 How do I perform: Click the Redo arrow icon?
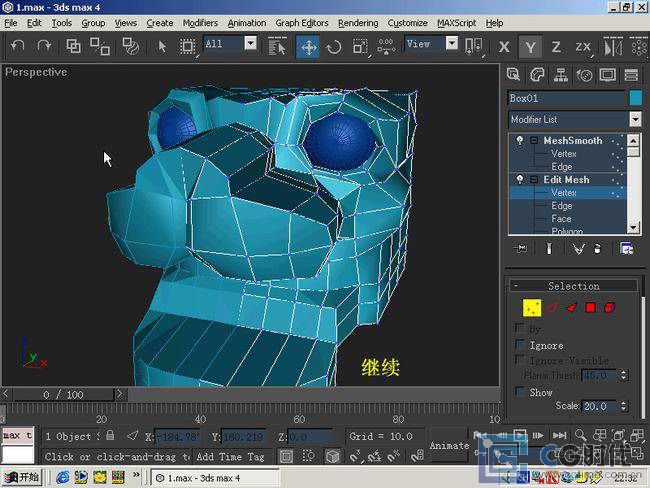pyautogui.click(x=44, y=46)
